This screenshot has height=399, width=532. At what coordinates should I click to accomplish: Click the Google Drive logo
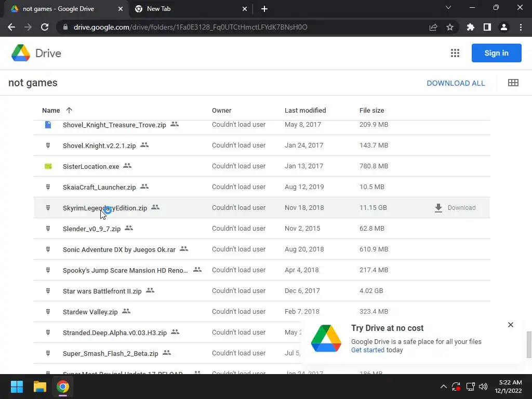(x=21, y=53)
